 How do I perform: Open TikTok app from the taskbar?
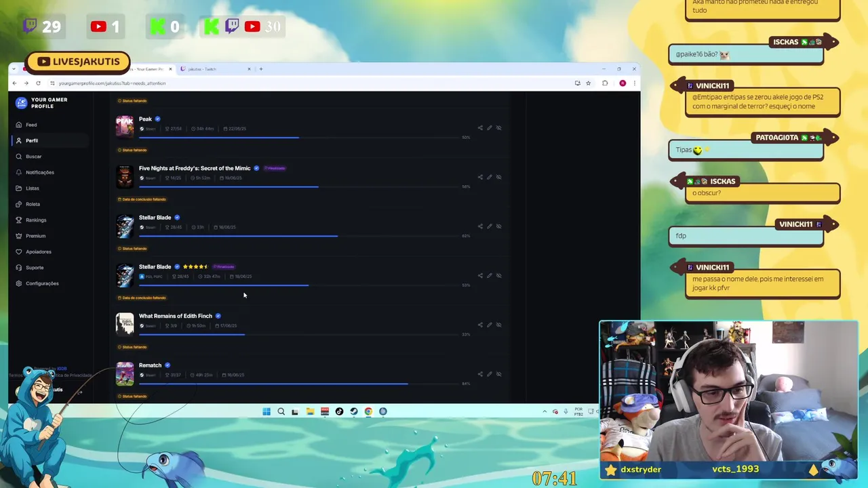tap(339, 411)
